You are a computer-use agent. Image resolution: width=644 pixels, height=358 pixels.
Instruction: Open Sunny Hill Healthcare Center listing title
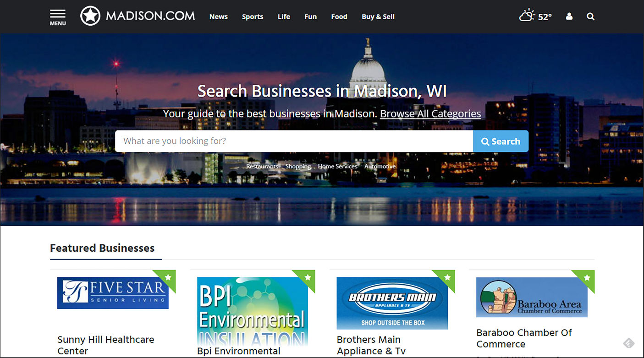pos(106,345)
